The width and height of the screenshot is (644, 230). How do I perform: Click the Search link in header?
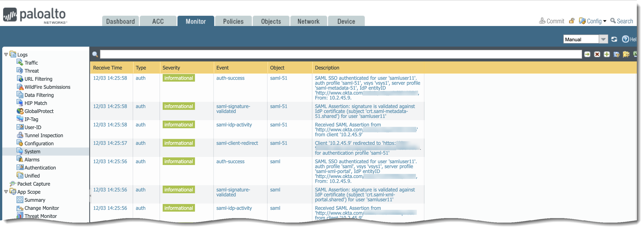pyautogui.click(x=622, y=21)
